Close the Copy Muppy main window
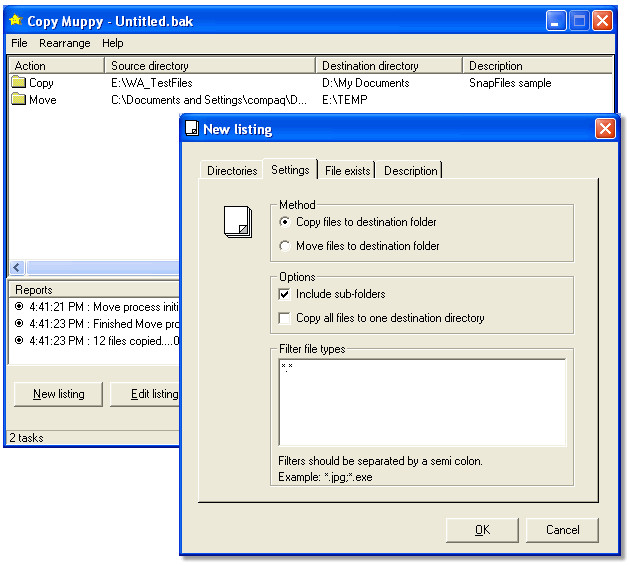Screen dimensions: 630x566 point(602,20)
